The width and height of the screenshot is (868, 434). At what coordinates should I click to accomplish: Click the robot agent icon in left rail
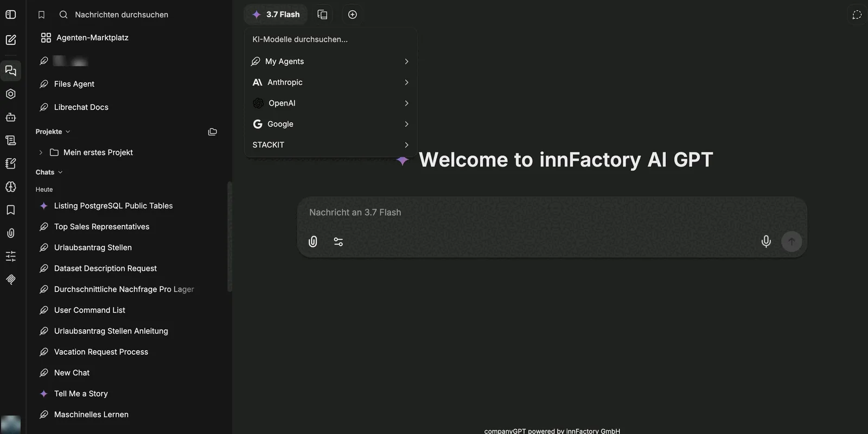click(x=11, y=117)
